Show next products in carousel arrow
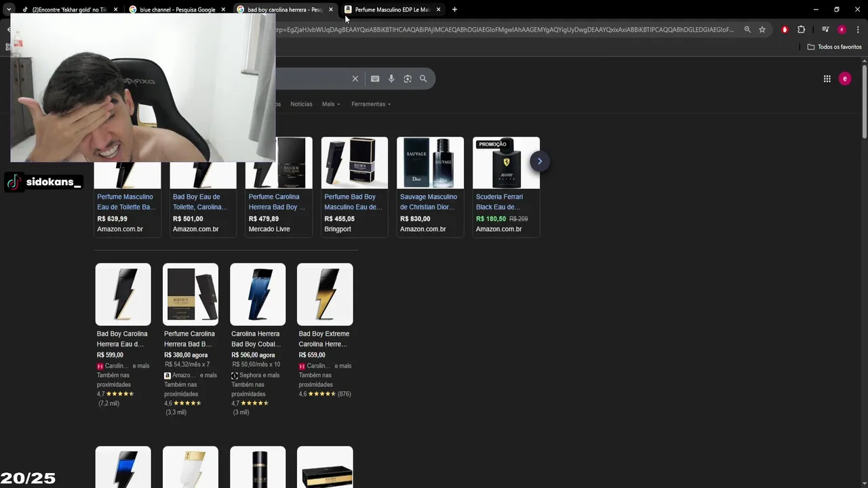868x488 pixels. click(539, 161)
